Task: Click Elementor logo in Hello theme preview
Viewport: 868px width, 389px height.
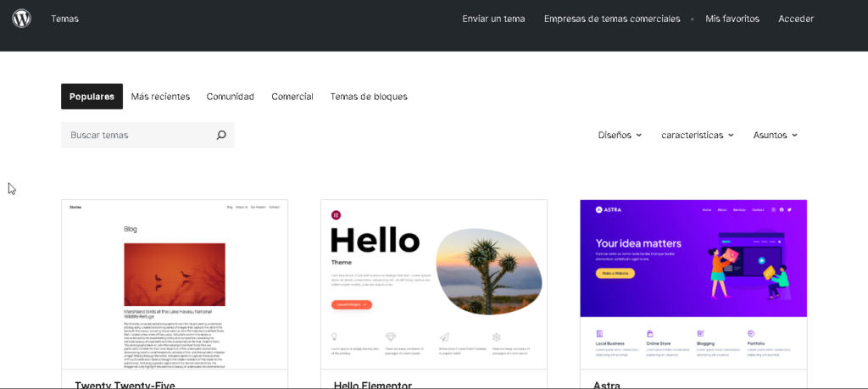Action: coord(336,215)
